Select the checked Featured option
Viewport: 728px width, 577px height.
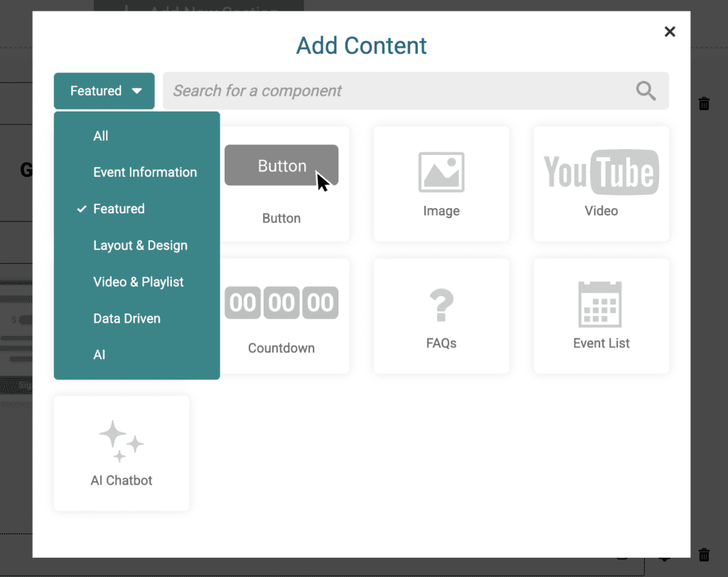[119, 209]
